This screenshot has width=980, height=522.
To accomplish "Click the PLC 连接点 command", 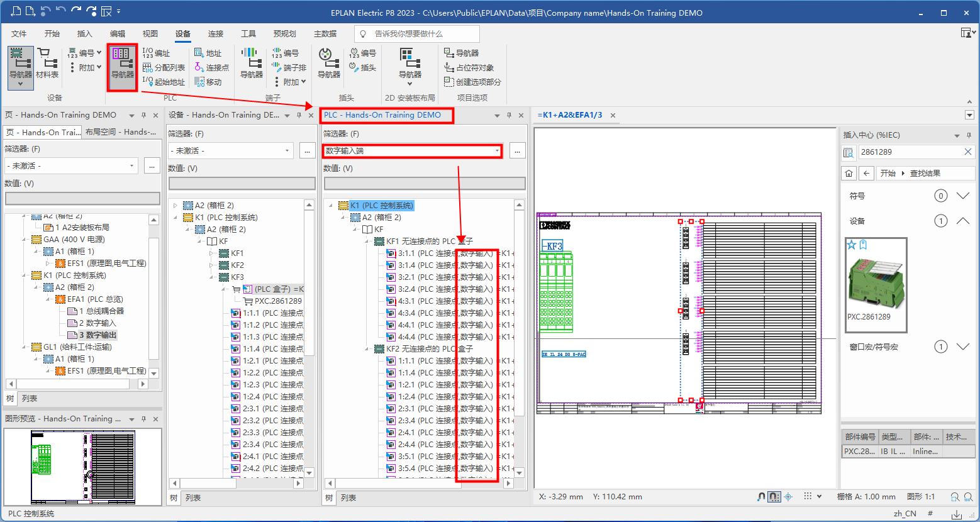I will 212,67.
